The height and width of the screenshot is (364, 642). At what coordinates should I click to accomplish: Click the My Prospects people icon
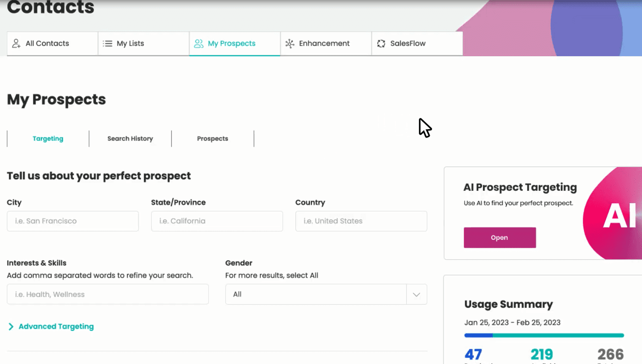[x=199, y=43]
